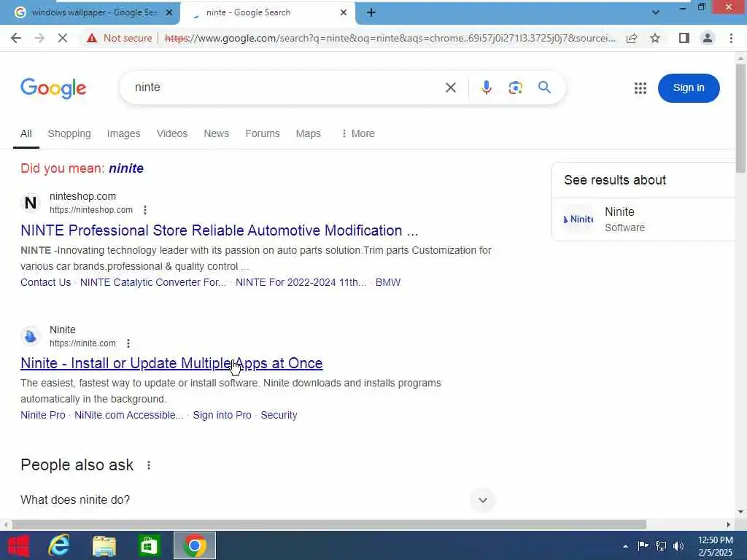Image resolution: width=747 pixels, height=560 pixels.
Task: Open the volume speaker tray icon
Action: [x=678, y=546]
